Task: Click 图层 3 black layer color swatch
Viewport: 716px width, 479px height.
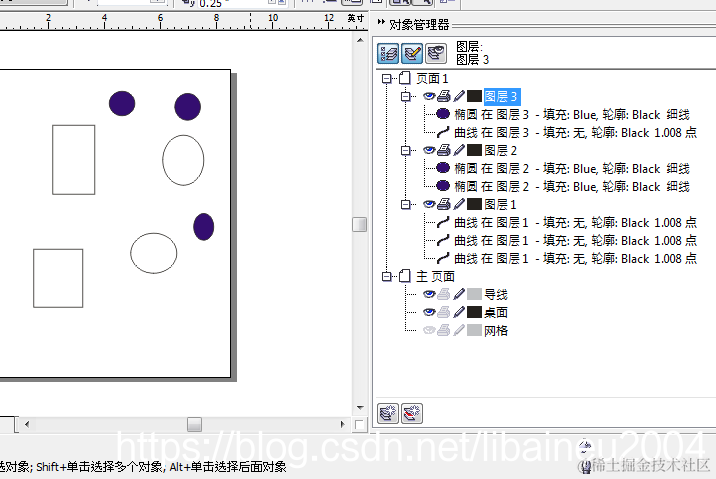Action: coord(474,96)
